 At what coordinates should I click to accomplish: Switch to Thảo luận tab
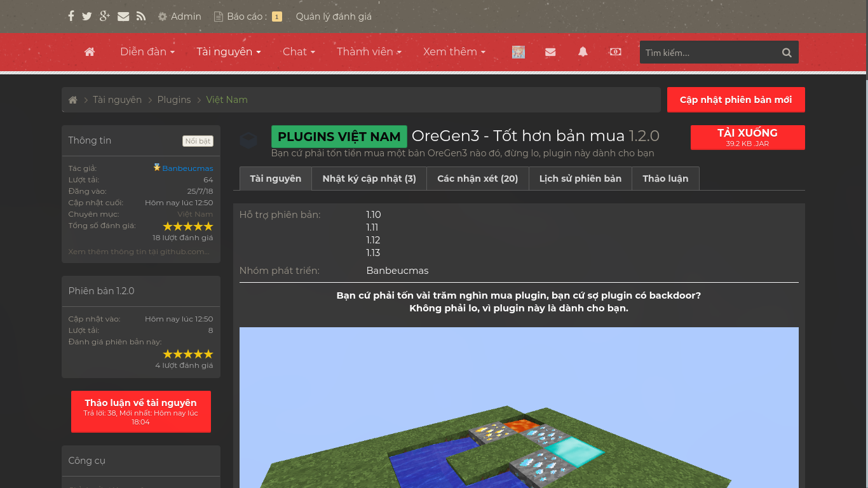665,179
